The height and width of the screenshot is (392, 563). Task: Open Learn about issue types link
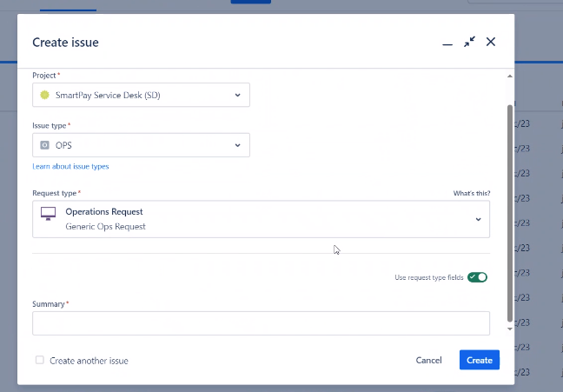[70, 166]
